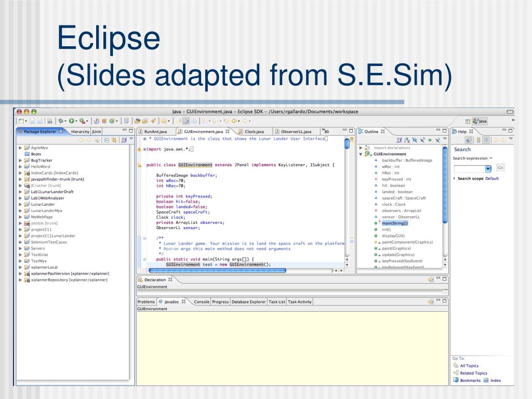The image size is (532, 399).
Task: Expand the Search scope section
Action: [454, 179]
